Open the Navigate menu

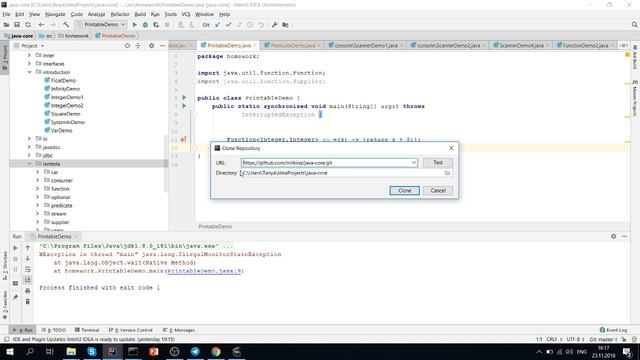[x=55, y=14]
